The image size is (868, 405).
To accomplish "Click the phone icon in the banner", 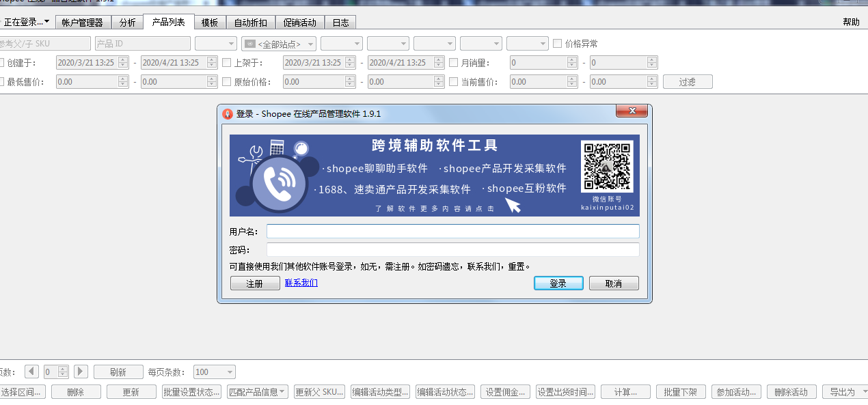I will (x=280, y=182).
